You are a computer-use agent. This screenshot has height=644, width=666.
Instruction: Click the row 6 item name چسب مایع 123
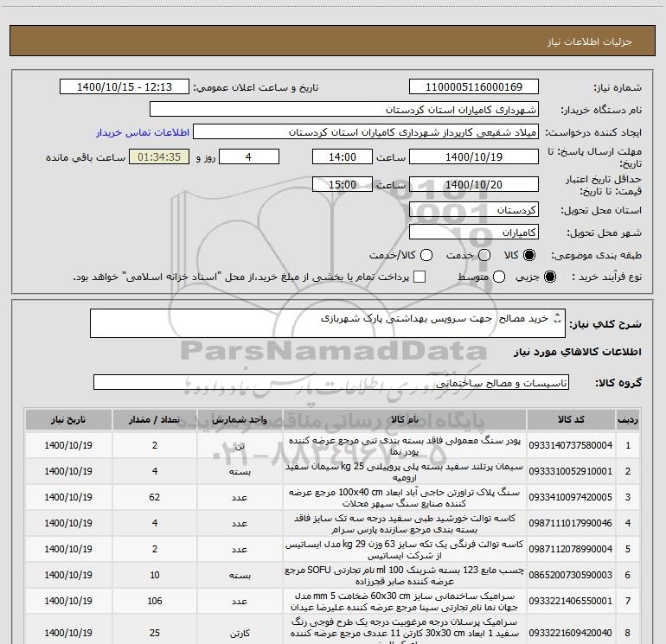pos(405,575)
